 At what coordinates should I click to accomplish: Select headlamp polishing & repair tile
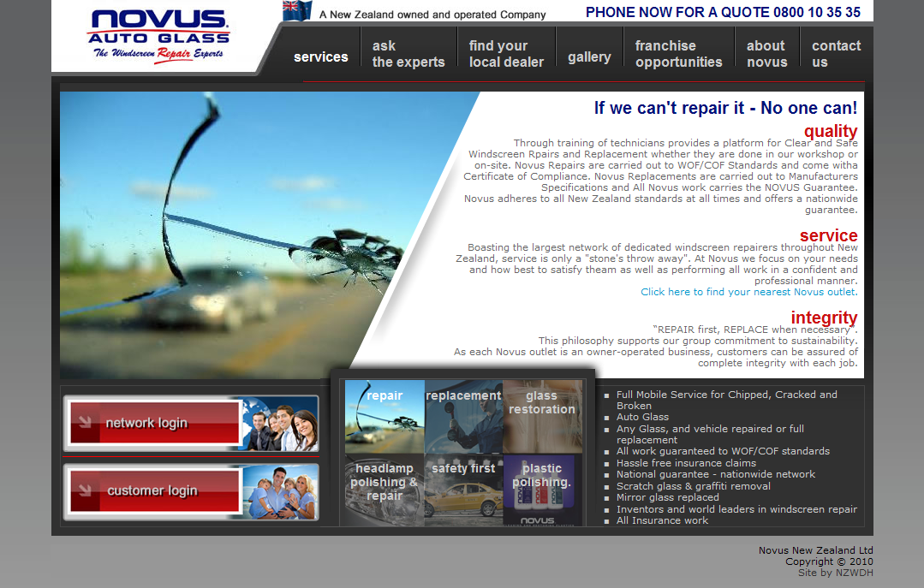click(385, 490)
